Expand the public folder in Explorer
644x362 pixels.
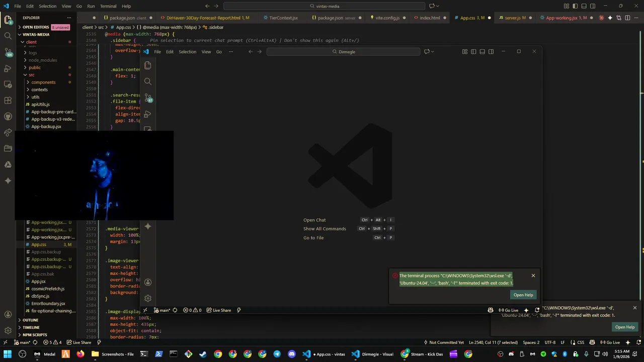(35, 67)
